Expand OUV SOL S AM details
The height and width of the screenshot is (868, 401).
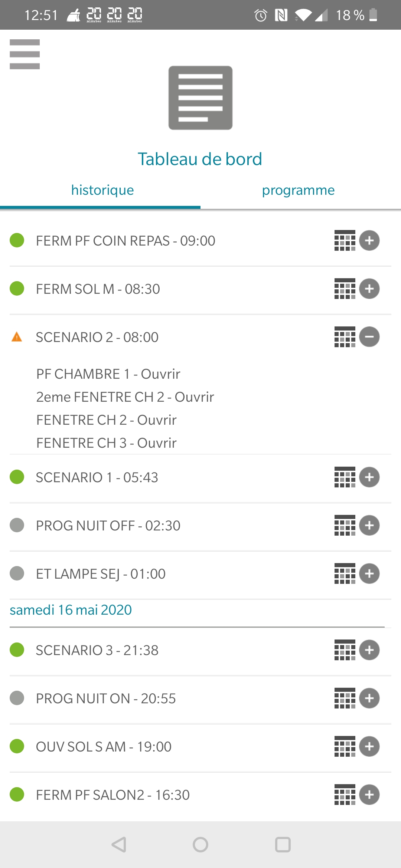point(369,746)
